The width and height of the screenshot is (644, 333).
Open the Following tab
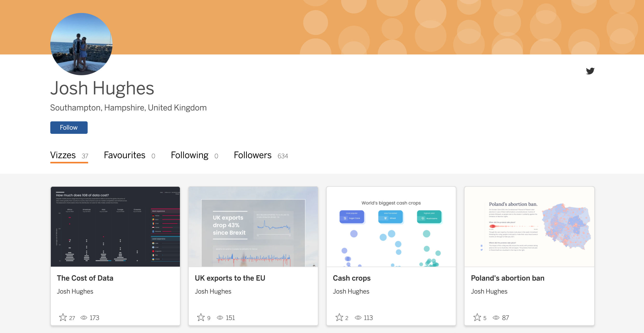[x=190, y=155]
